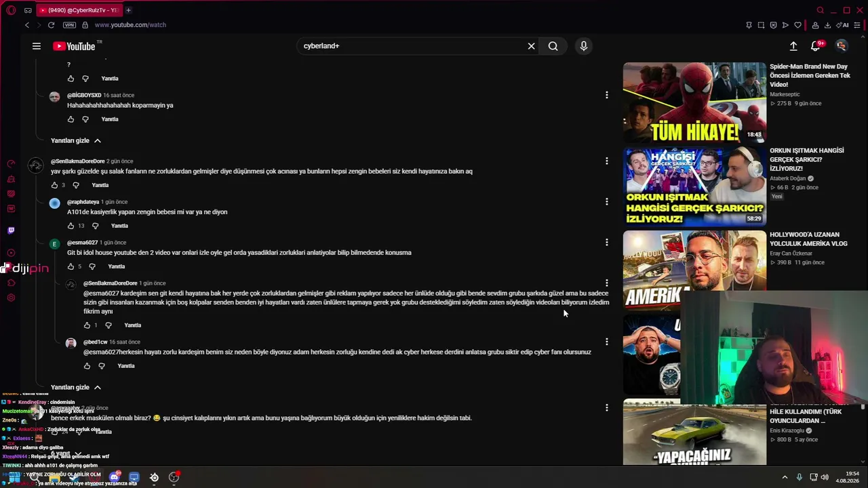Select the @CyberRulzTv YouTube tab
The image size is (868, 488).
(78, 10)
